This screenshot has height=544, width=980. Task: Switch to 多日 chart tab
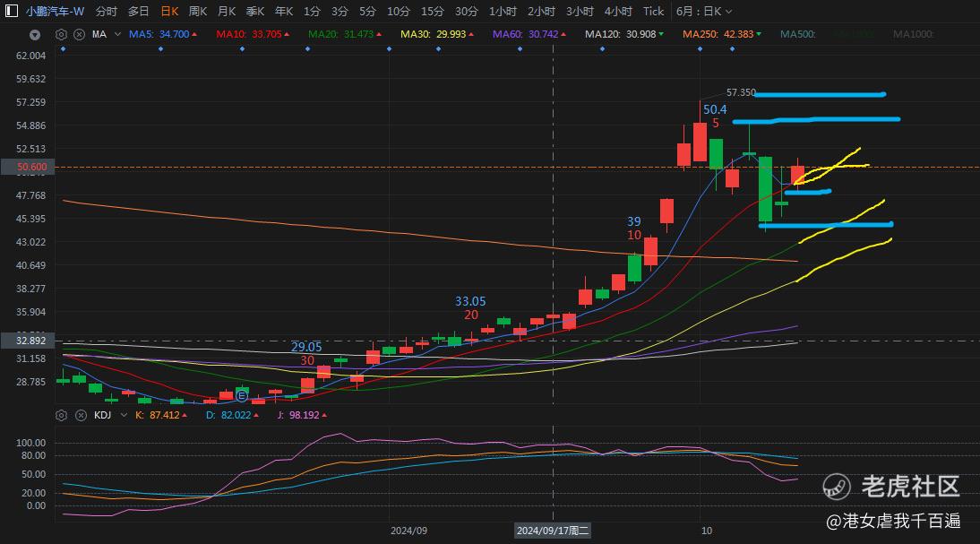tap(138, 12)
